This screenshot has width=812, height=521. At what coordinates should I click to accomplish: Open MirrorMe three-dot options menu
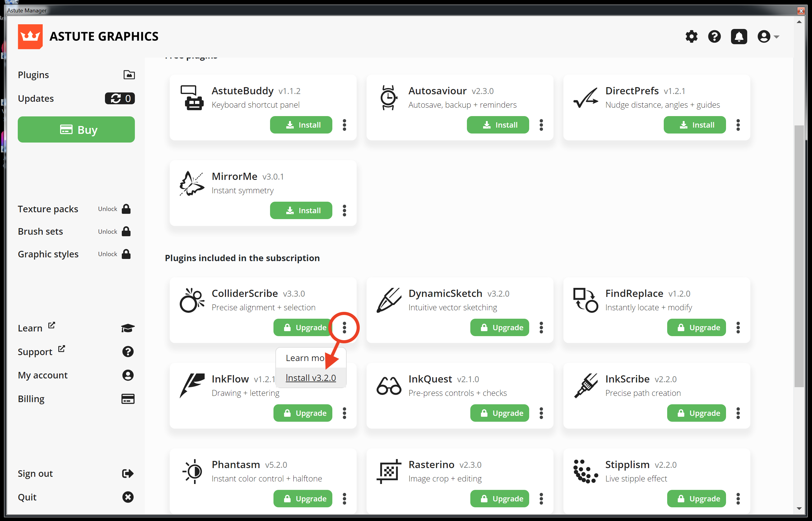344,210
